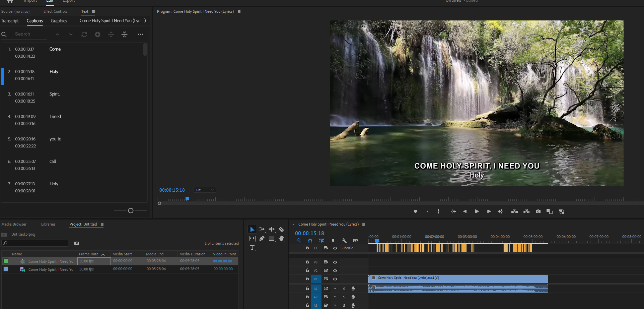Open the captions panel more options menu
644x309 pixels.
[140, 34]
